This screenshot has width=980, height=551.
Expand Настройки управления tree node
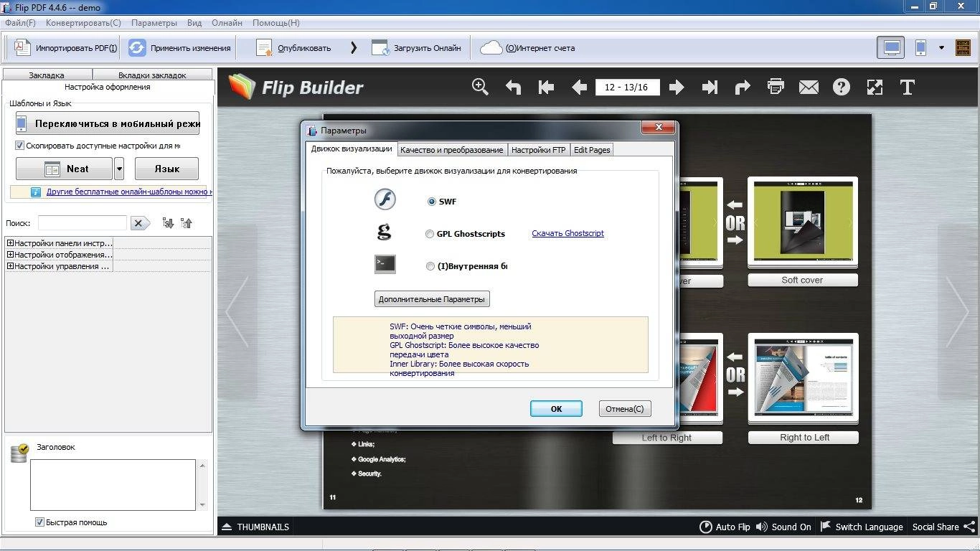(x=11, y=266)
